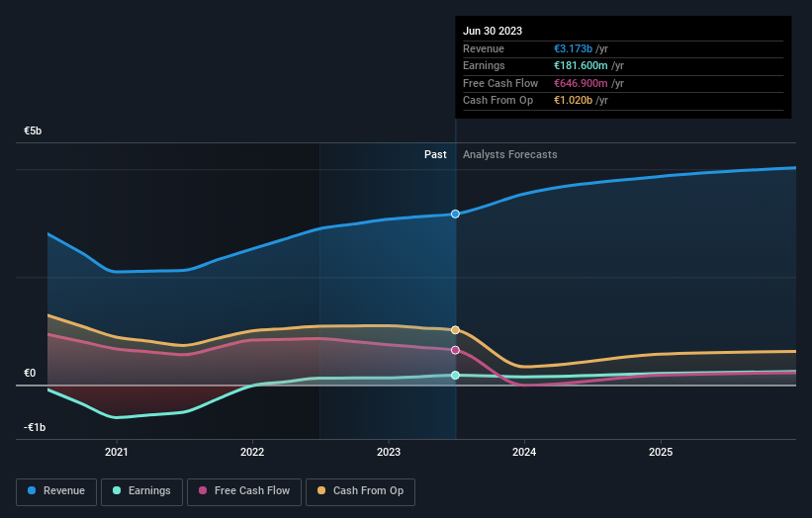This screenshot has width=812, height=518.
Task: Click the 2022 x-axis label
Action: 252,452
